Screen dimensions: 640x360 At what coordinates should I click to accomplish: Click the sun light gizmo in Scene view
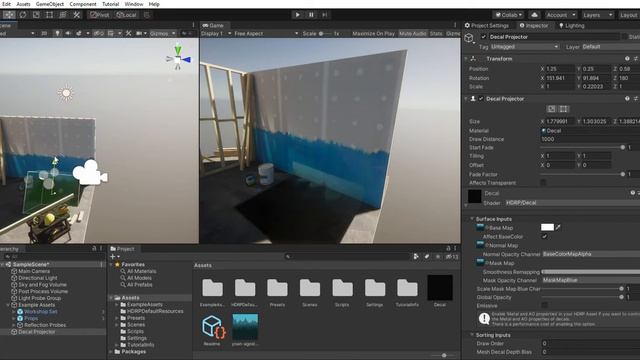[x=66, y=93]
